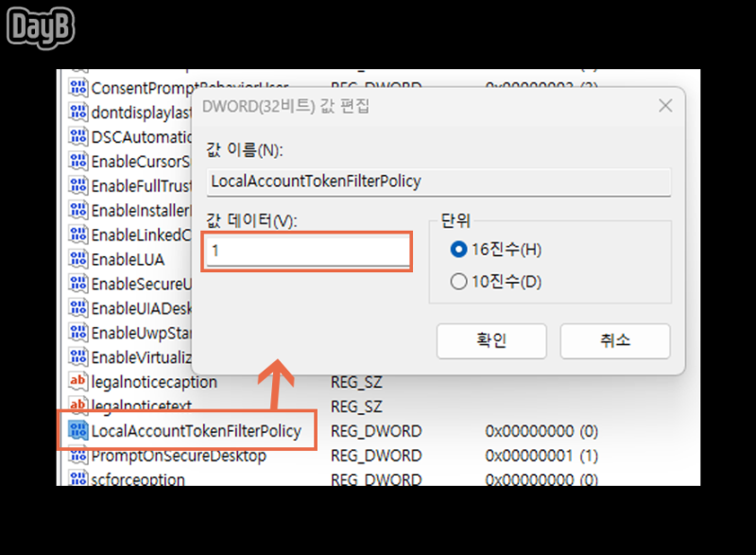Screen dimensions: 756x555
Task: Select the EnableLinkedC value name
Action: pos(141,235)
